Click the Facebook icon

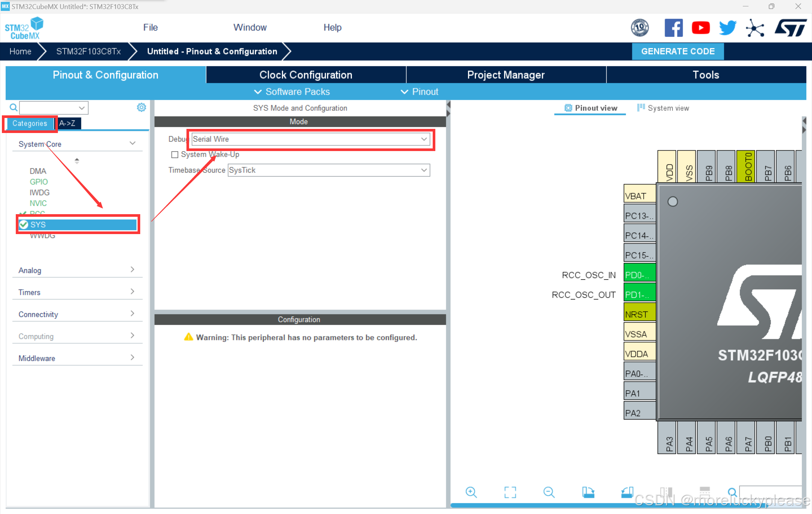673,28
